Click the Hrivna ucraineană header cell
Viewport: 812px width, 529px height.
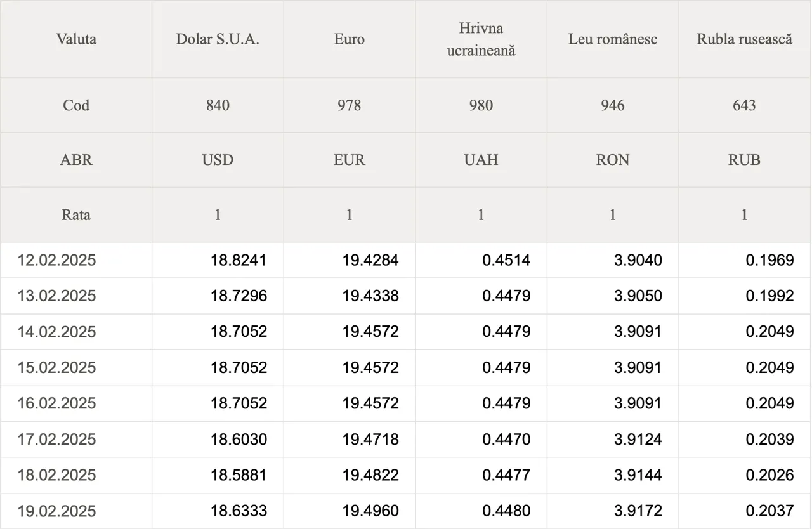(481, 39)
